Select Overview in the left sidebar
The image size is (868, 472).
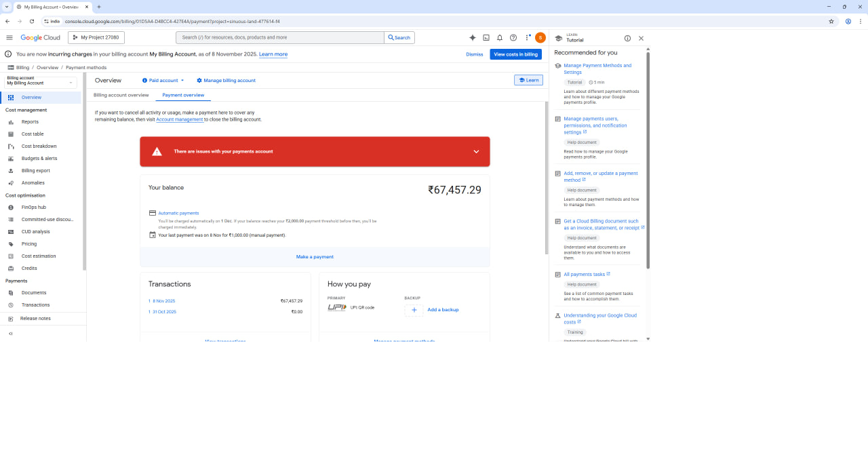tap(41, 98)
